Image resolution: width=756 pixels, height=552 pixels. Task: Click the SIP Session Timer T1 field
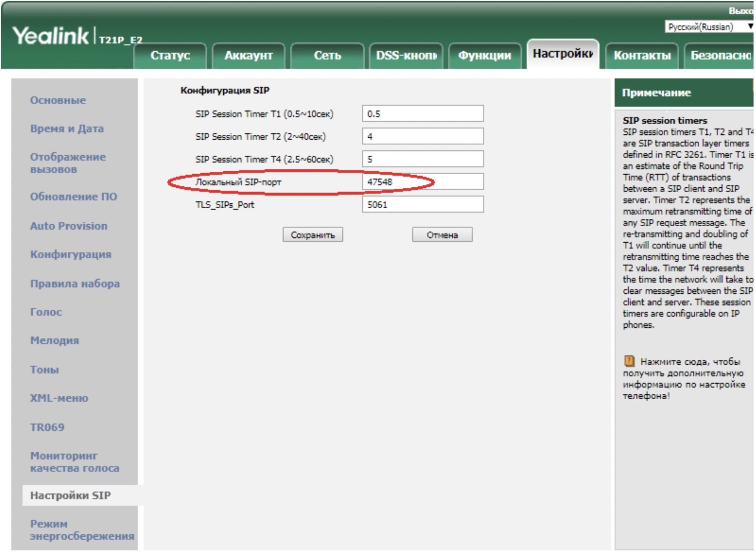click(423, 113)
